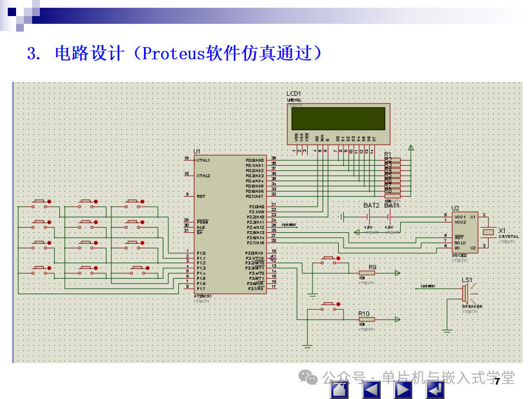Click the CRYSTAL text label
The image size is (532, 399).
[509, 237]
